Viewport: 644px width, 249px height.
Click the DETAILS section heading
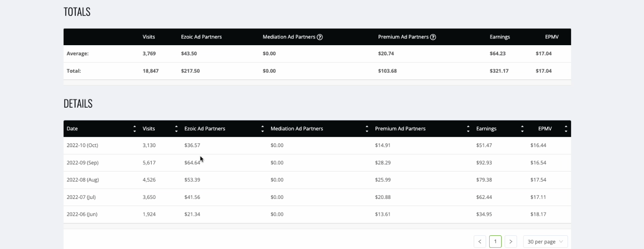pos(78,104)
